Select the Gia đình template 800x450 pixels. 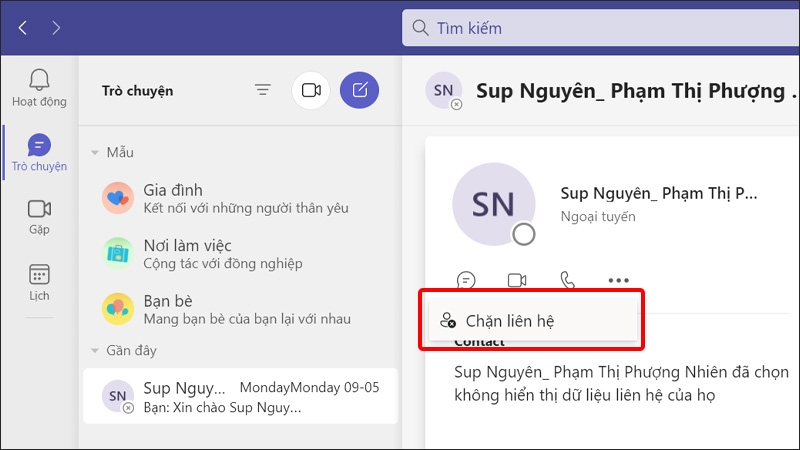click(241, 198)
